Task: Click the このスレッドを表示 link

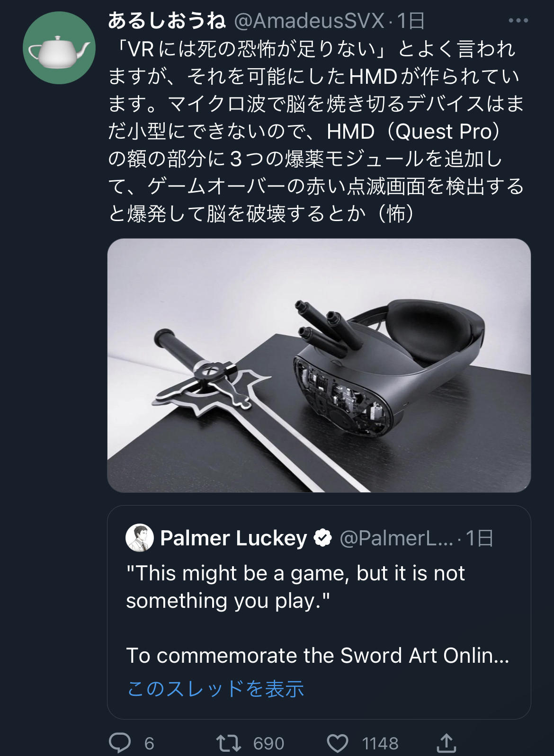Action: pos(216,688)
